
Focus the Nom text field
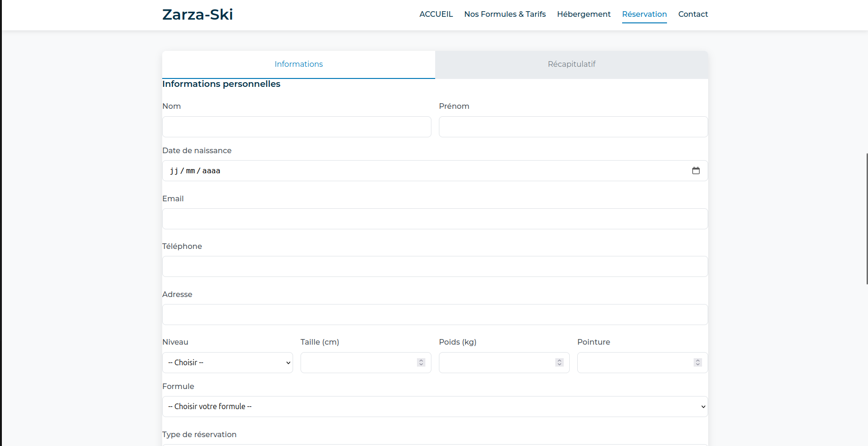point(296,127)
